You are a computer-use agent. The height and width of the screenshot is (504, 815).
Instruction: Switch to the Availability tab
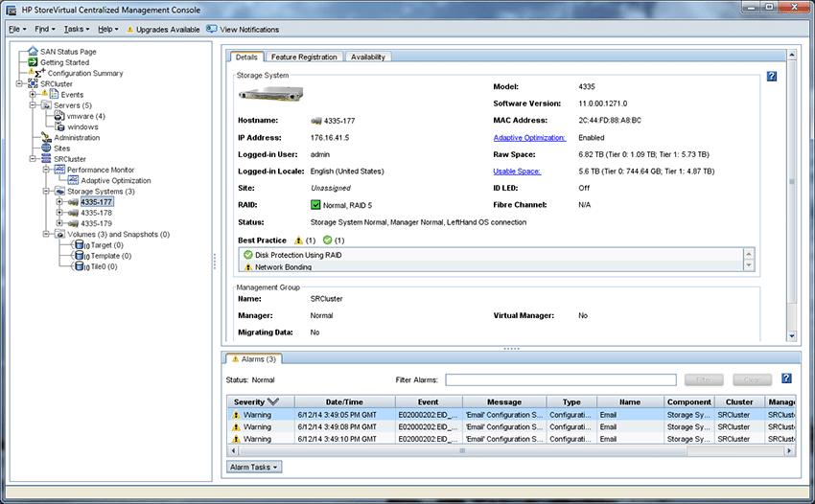click(x=368, y=57)
